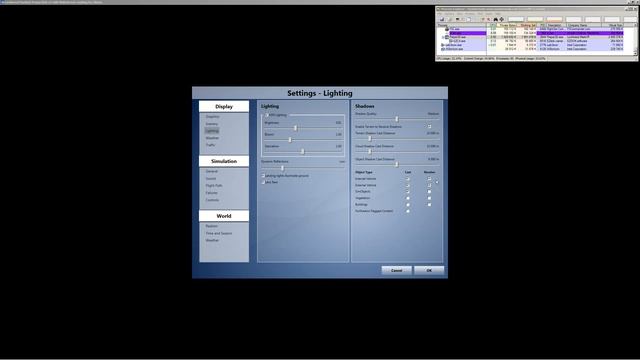Open the Sound settings page

point(211,178)
